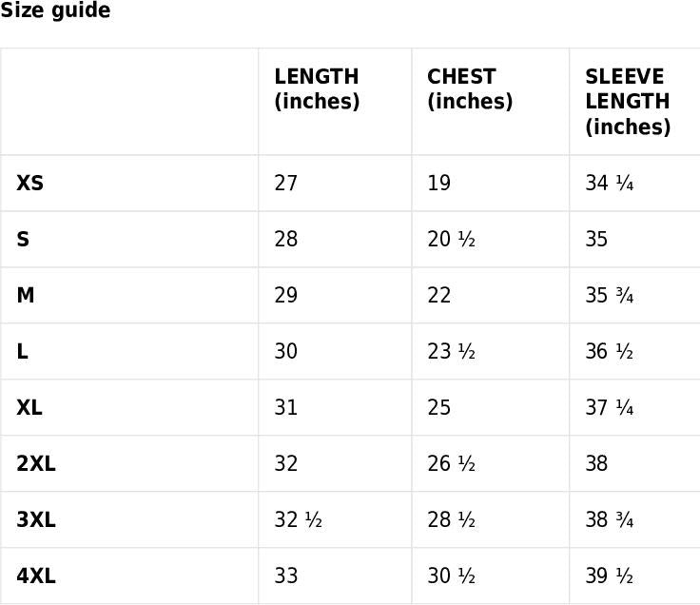The image size is (700, 605).
Task: Click the 3XL size row label
Action: click(36, 519)
